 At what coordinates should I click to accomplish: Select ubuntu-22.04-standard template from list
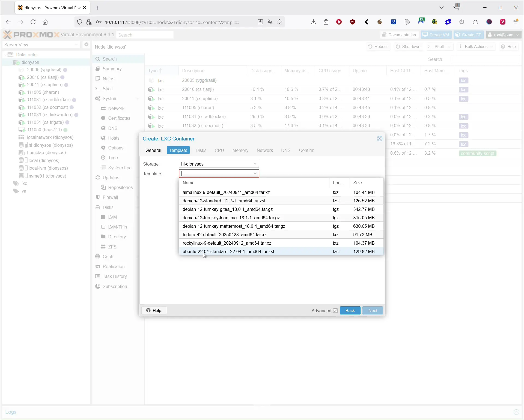tap(228, 252)
